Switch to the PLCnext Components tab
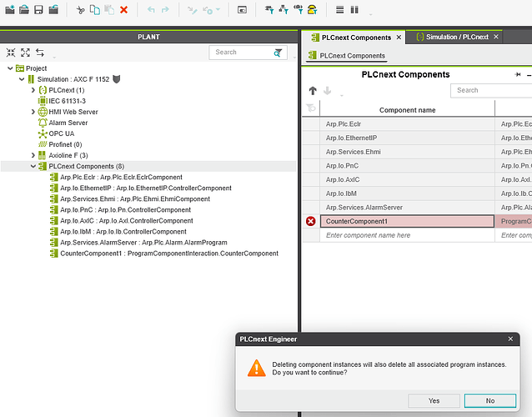 pyautogui.click(x=356, y=38)
